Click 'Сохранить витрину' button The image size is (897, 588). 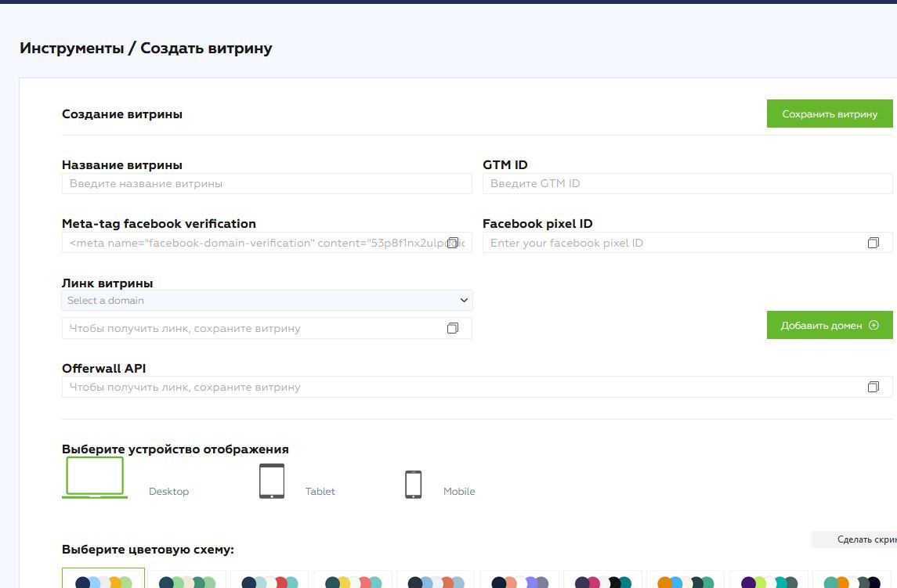pos(829,114)
